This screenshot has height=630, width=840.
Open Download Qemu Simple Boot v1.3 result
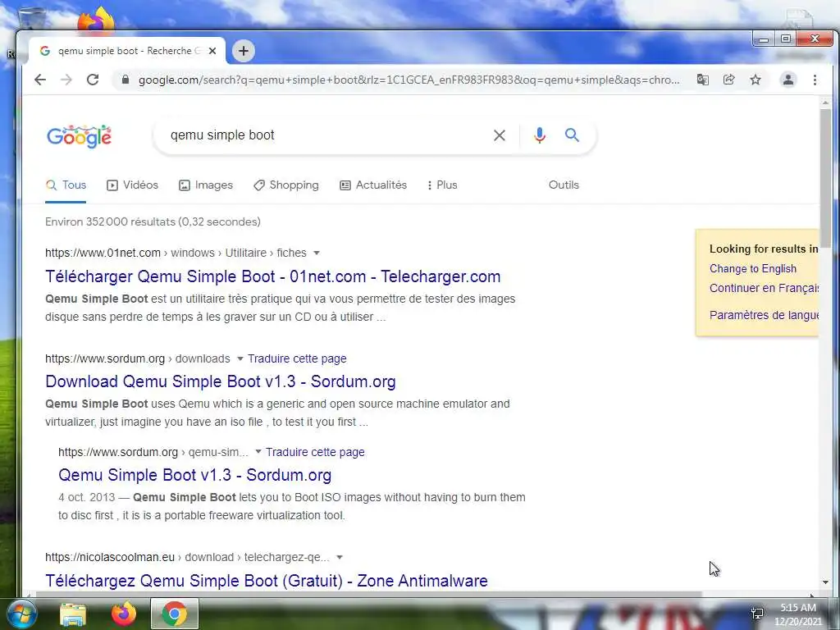220,381
